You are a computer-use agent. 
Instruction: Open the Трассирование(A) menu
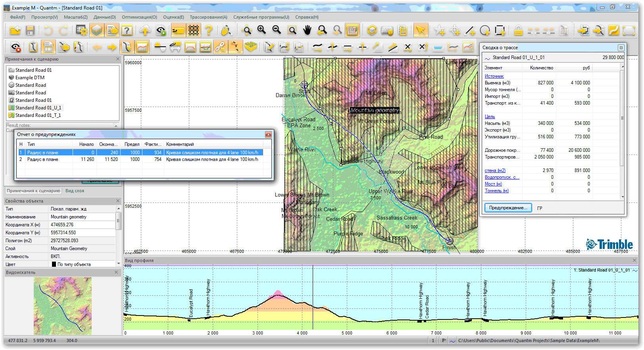[x=208, y=17]
